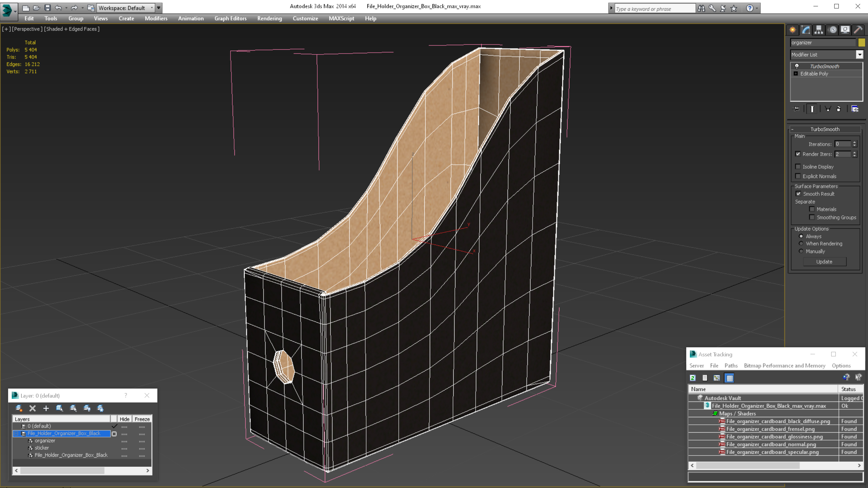Click Refresh icon in Asset Tracking

[693, 378]
